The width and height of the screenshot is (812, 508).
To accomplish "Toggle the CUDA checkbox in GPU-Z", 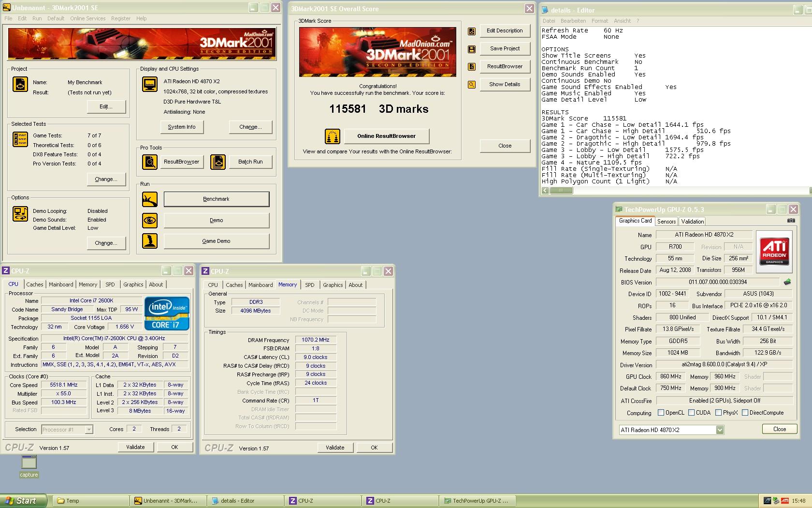I will pos(691,413).
